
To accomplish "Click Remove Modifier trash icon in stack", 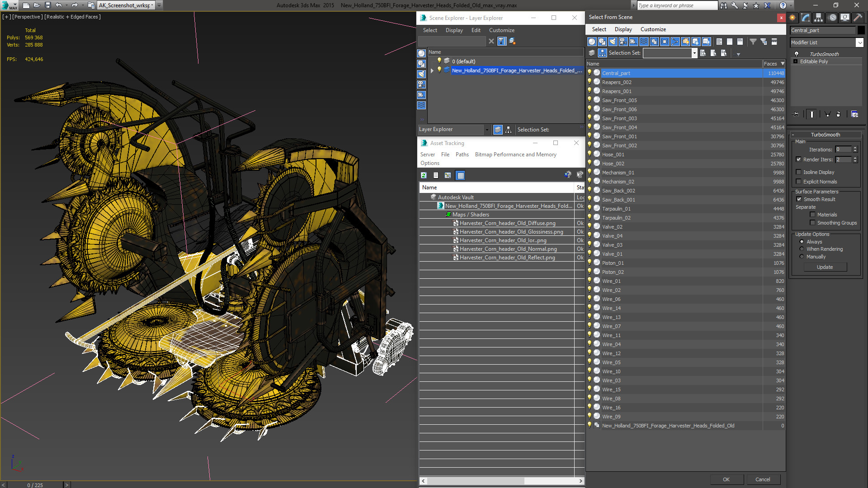I will point(838,114).
